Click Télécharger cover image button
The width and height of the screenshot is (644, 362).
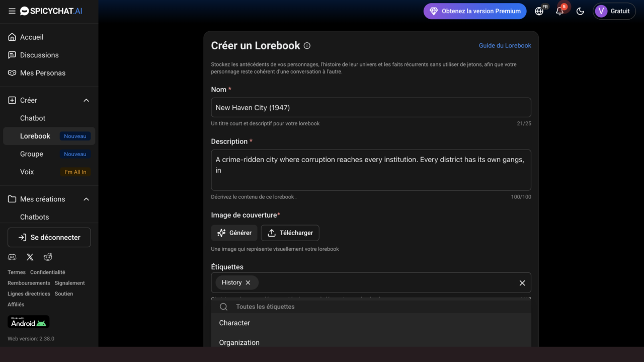click(x=290, y=233)
